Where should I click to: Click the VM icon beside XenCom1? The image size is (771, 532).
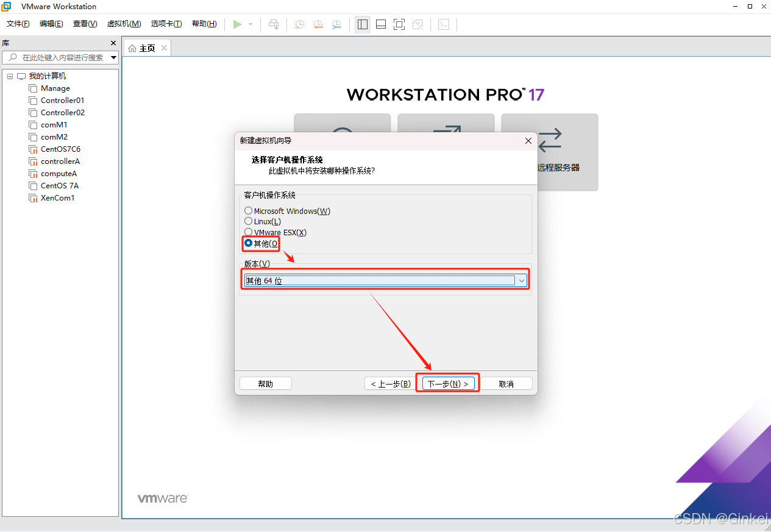tap(34, 198)
